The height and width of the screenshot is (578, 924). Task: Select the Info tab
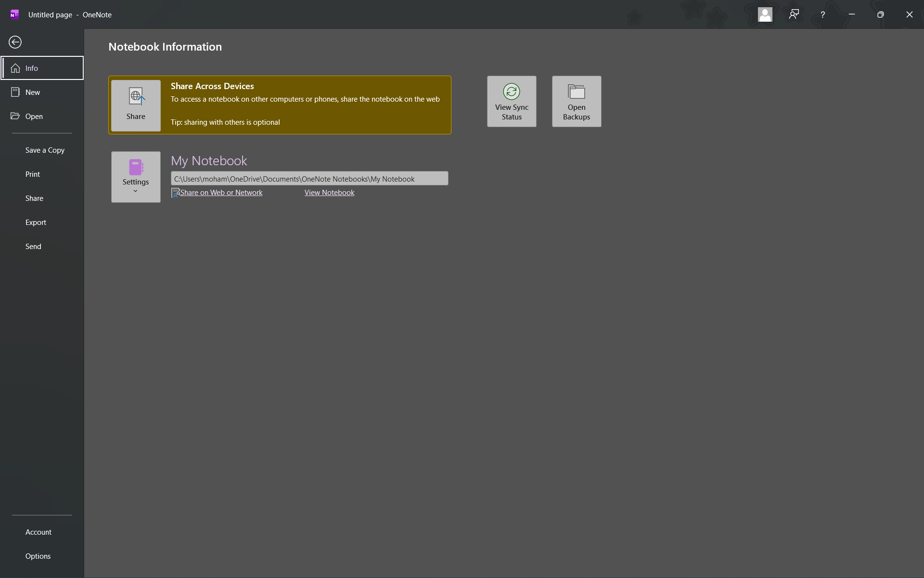42,68
